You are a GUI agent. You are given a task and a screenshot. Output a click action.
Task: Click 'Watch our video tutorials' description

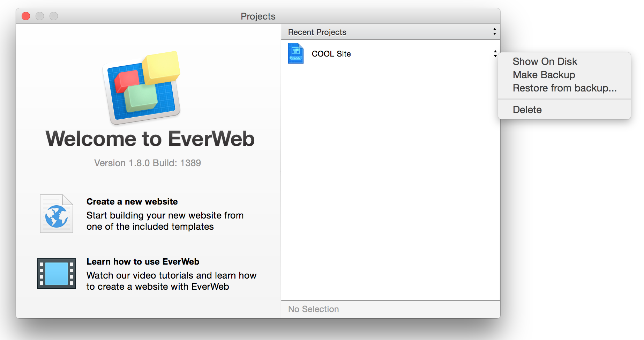click(x=171, y=281)
